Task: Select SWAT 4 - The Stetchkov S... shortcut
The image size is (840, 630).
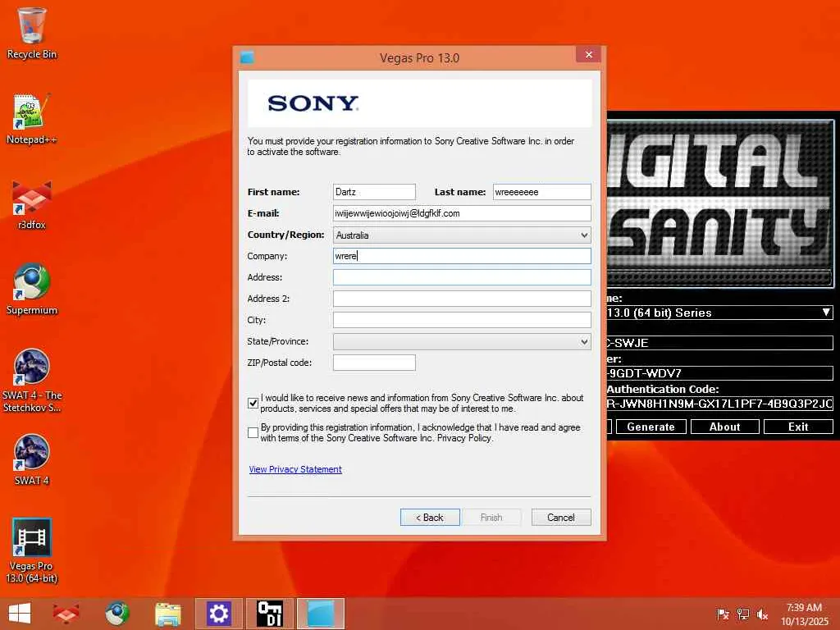Action: point(32,381)
